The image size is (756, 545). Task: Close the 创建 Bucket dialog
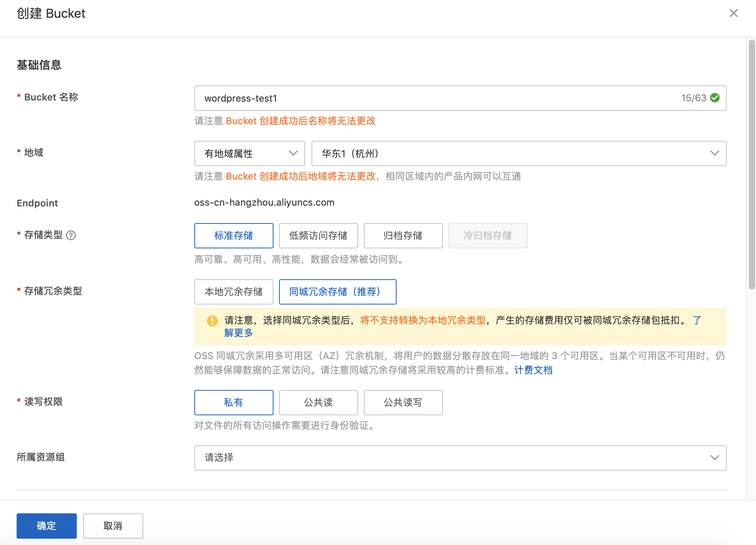pos(733,13)
